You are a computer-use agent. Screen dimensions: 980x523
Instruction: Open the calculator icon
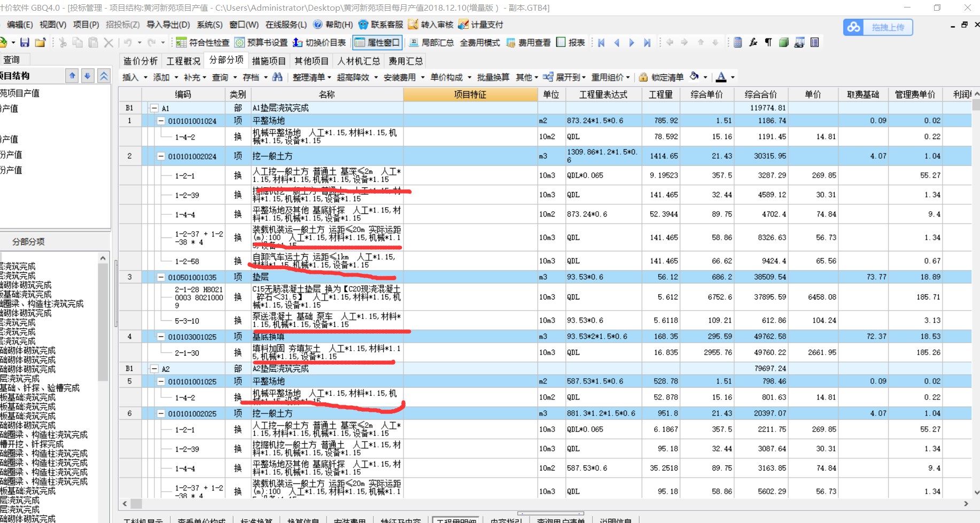tap(738, 43)
